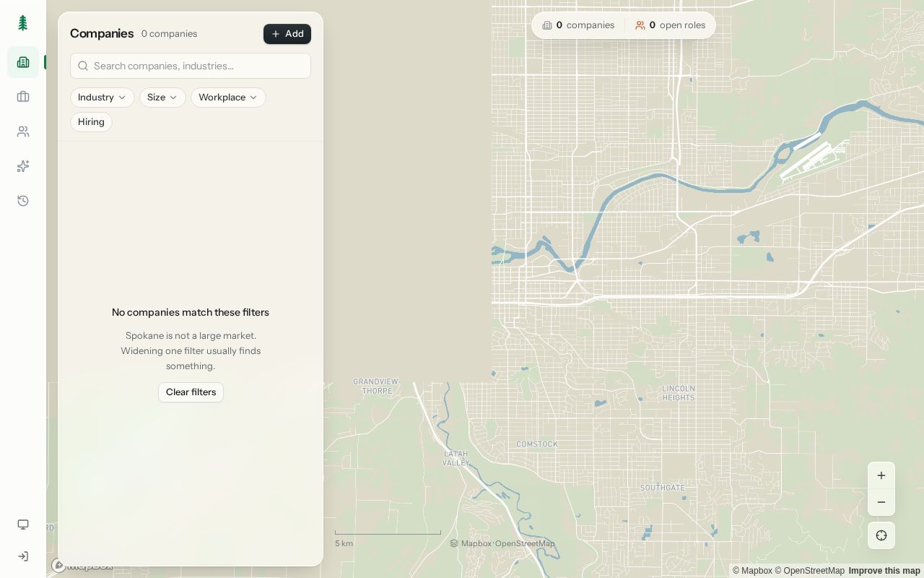Click the Clear filters button

coord(191,392)
